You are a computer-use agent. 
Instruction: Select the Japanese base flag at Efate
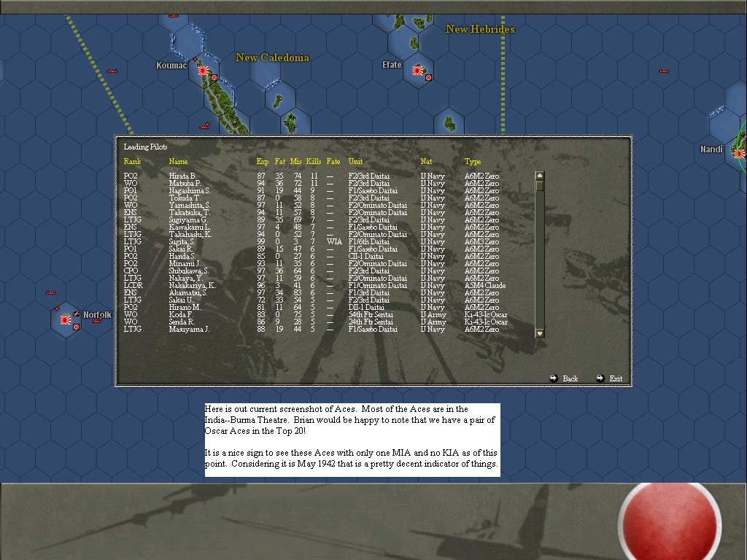click(418, 71)
